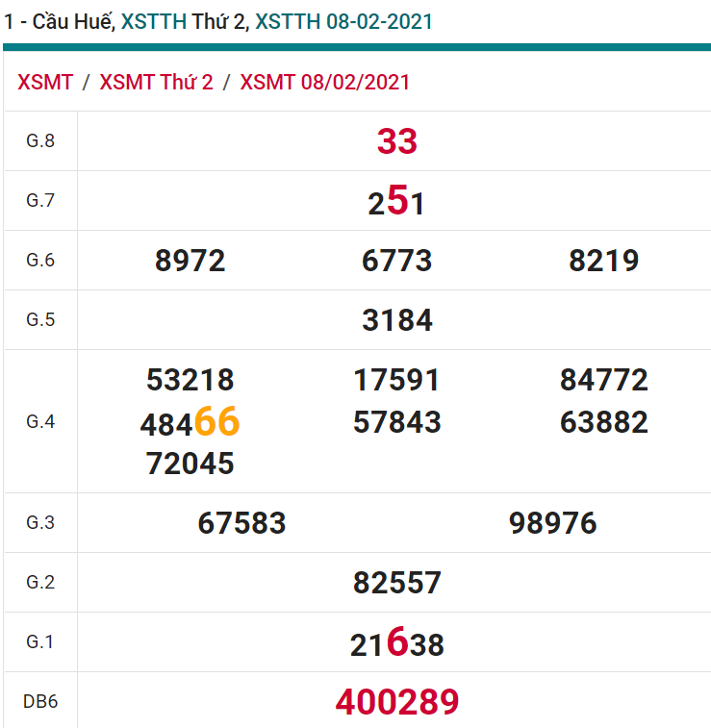
Task: Select the G.4 number 63882
Action: pos(603,422)
